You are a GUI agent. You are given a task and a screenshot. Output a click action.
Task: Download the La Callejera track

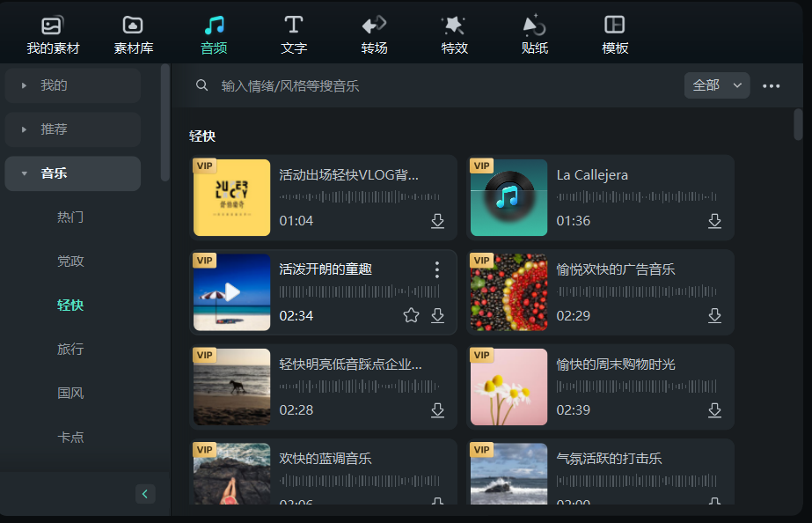pyautogui.click(x=714, y=221)
